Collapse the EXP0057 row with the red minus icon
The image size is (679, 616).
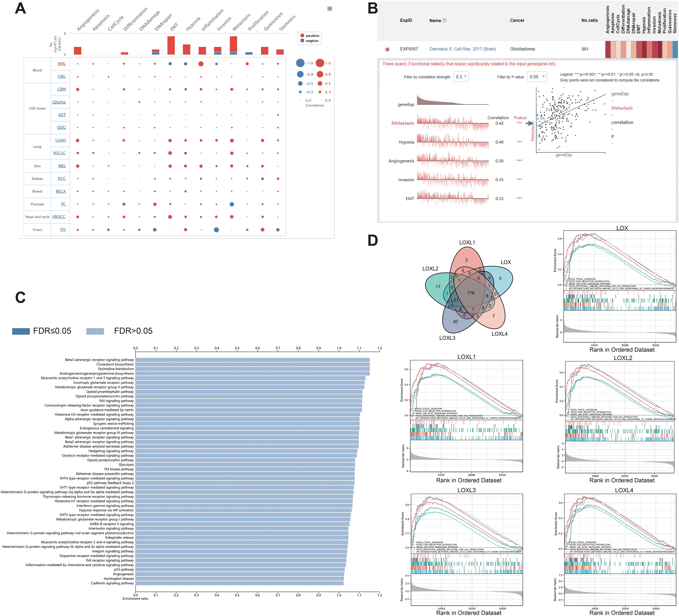coord(387,49)
